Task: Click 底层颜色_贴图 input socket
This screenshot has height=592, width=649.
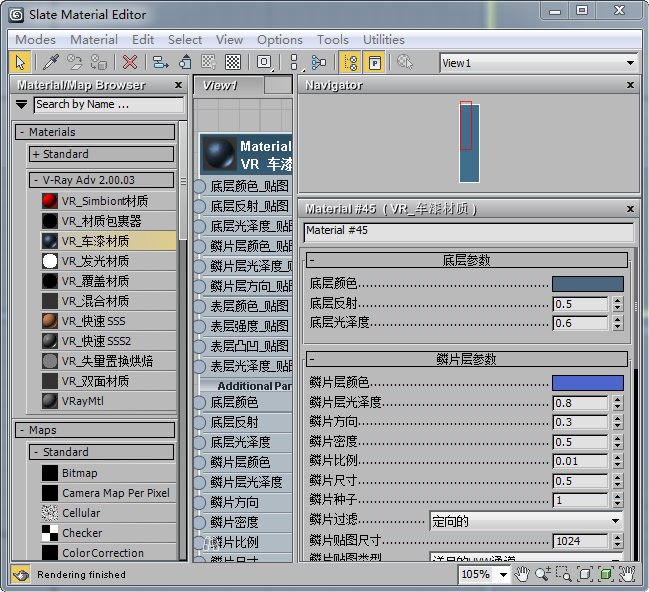Action: pos(200,186)
